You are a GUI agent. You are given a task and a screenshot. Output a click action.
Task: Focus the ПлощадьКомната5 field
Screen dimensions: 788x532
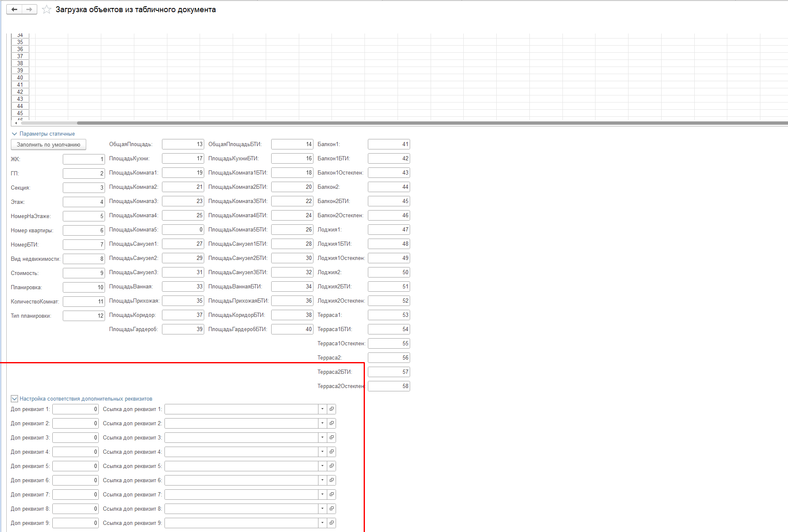pos(183,229)
